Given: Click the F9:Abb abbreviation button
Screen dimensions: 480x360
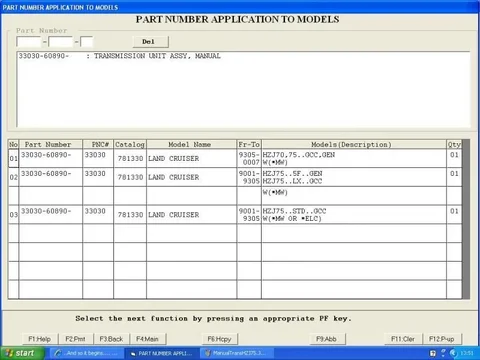Looking at the screenshot, I should [327, 339].
